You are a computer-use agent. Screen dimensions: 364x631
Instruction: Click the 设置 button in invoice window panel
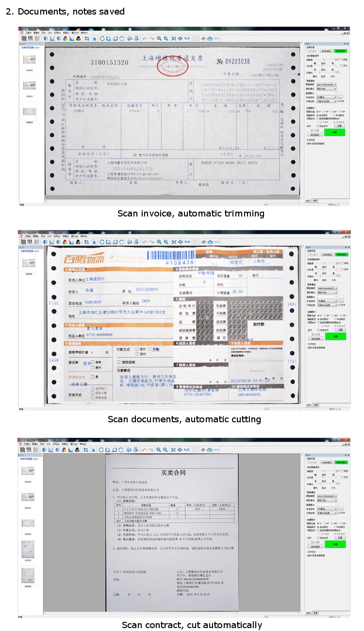tap(340, 126)
